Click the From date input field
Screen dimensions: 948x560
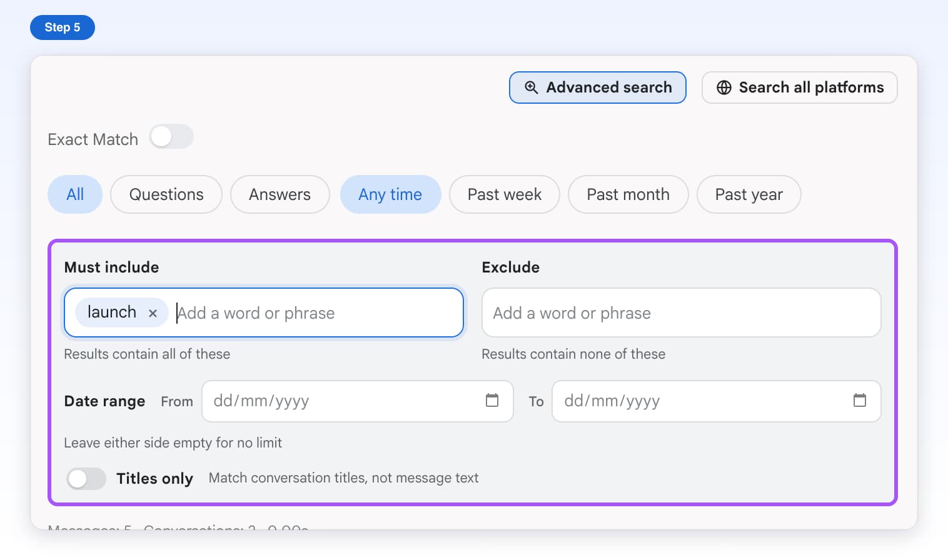tap(358, 401)
